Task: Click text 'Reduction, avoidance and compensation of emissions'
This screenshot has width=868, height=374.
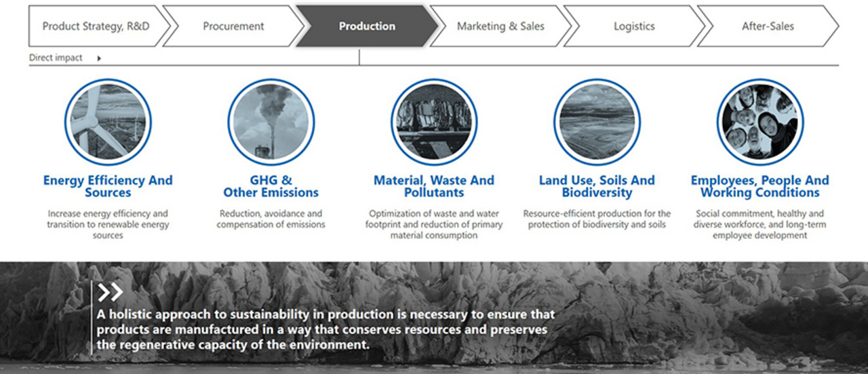Action: [271, 219]
